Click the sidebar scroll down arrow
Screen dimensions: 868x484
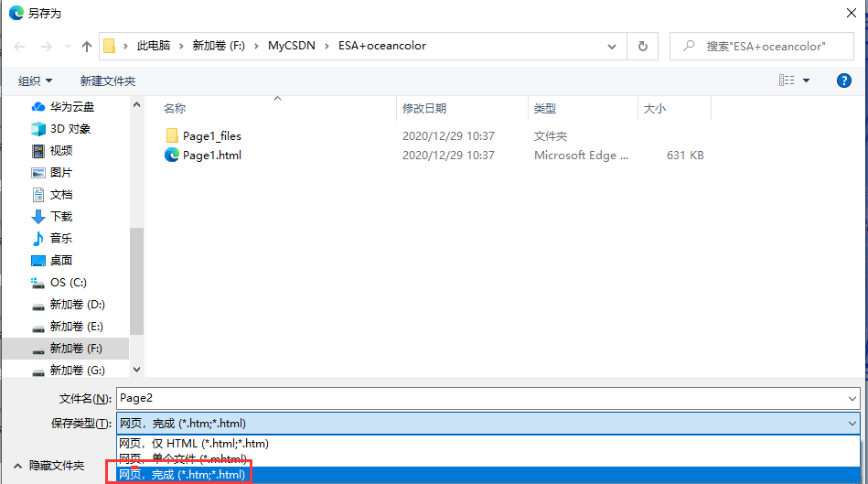(136, 370)
